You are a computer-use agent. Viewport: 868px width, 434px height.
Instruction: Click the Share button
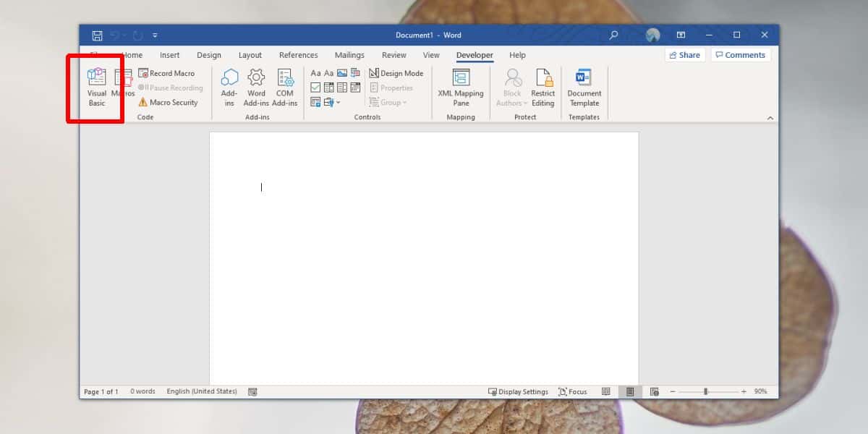tap(684, 54)
